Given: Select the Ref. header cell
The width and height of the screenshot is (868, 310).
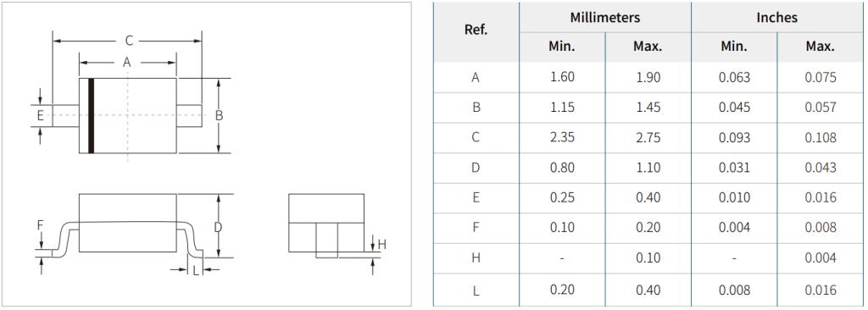Looking at the screenshot, I should point(476,30).
